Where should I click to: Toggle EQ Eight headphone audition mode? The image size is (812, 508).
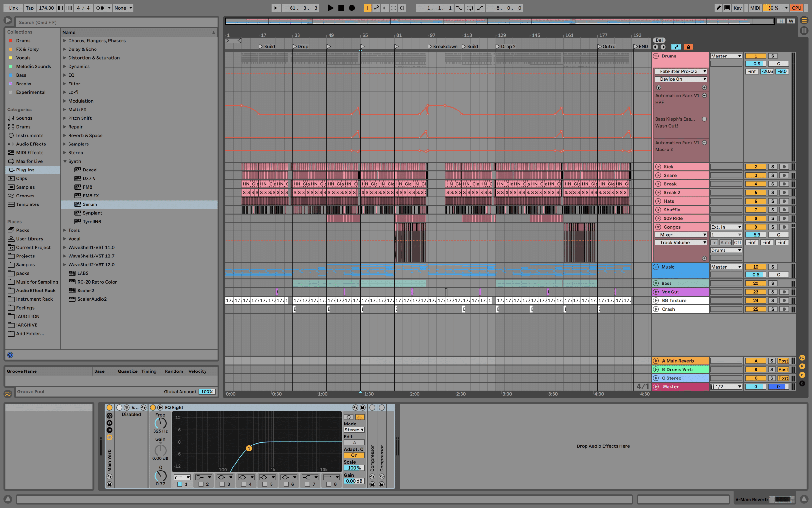tap(349, 417)
